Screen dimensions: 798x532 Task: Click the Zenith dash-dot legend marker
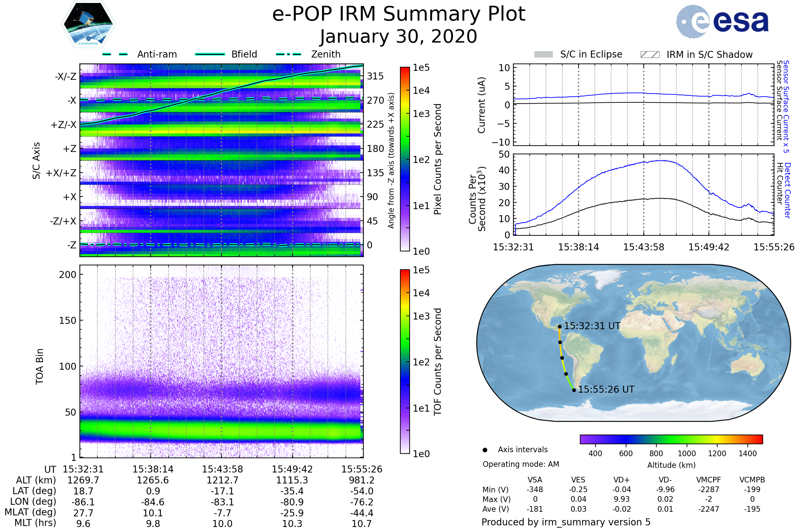288,54
